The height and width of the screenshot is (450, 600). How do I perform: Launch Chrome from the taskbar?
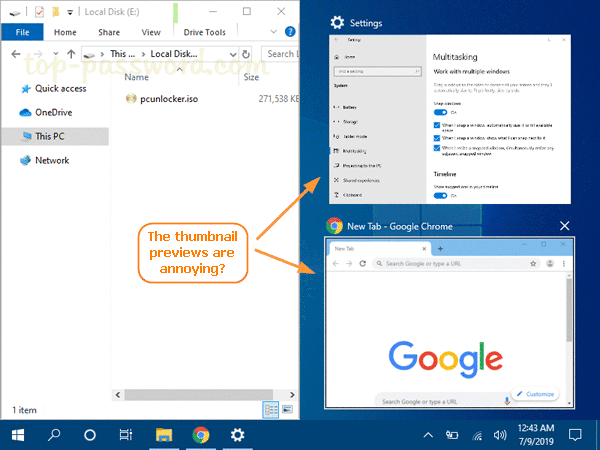coord(200,435)
